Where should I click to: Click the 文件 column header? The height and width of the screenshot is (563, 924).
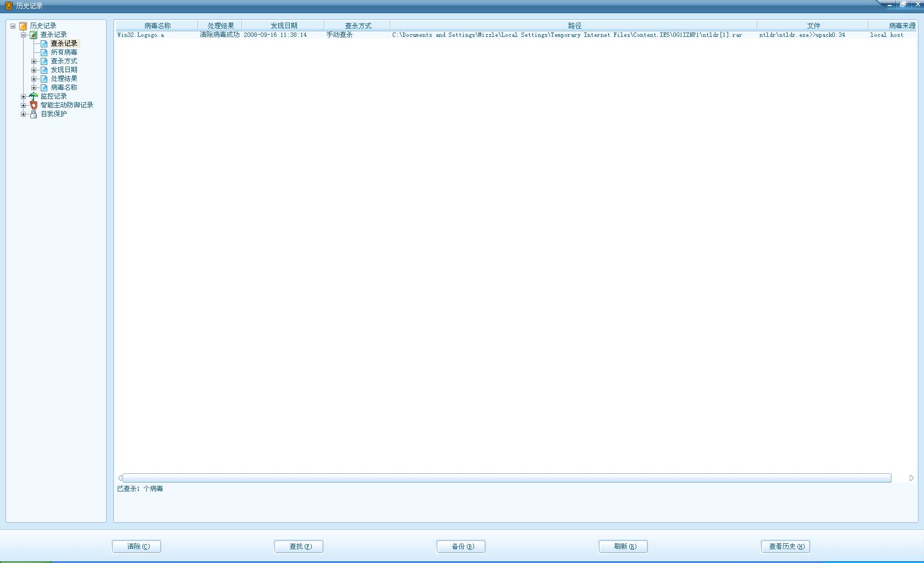point(813,25)
